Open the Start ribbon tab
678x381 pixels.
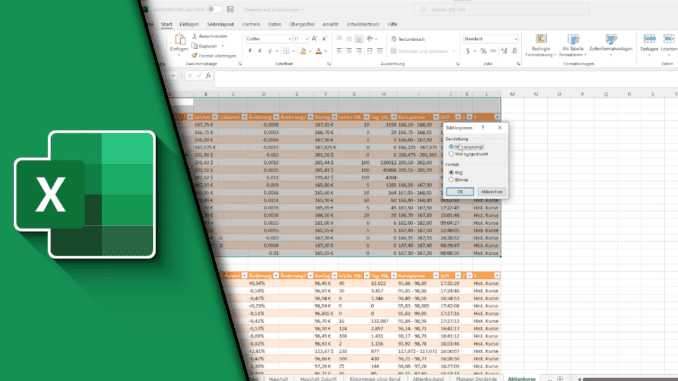166,24
